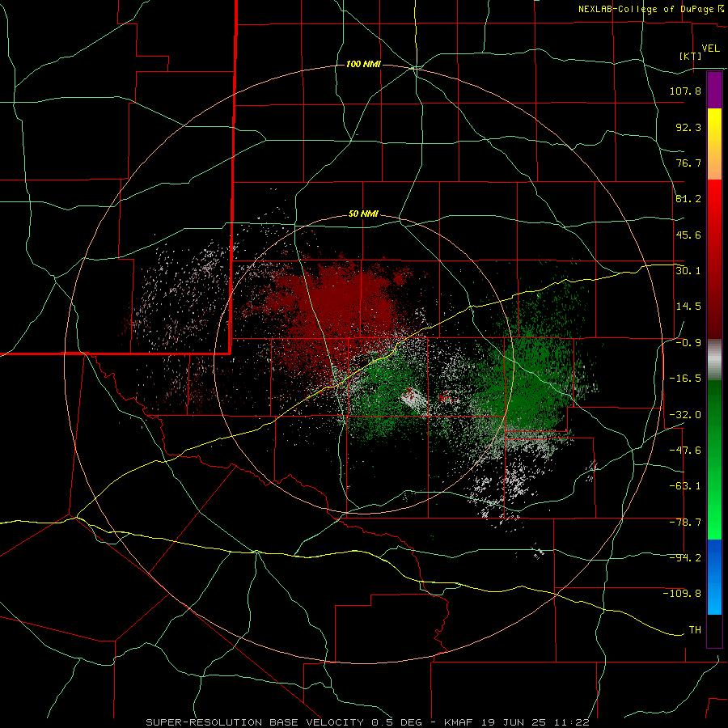Click the -78.7 velocity scale value

tap(685, 523)
